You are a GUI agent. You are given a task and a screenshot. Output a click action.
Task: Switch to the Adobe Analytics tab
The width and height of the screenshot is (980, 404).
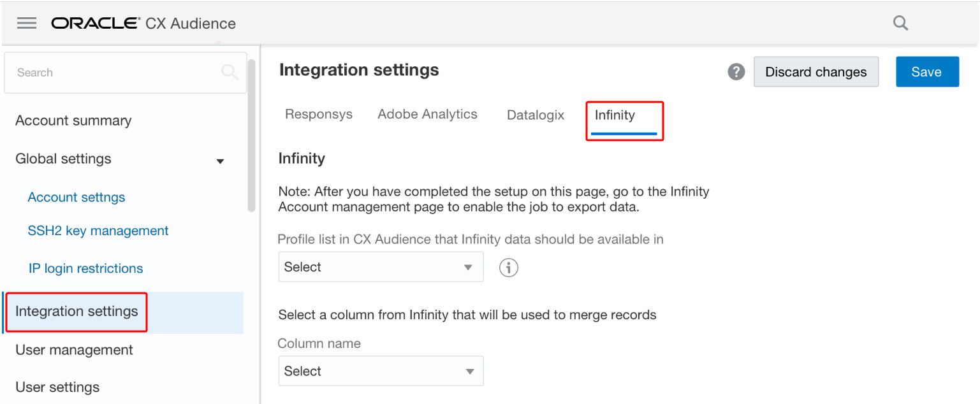point(427,115)
